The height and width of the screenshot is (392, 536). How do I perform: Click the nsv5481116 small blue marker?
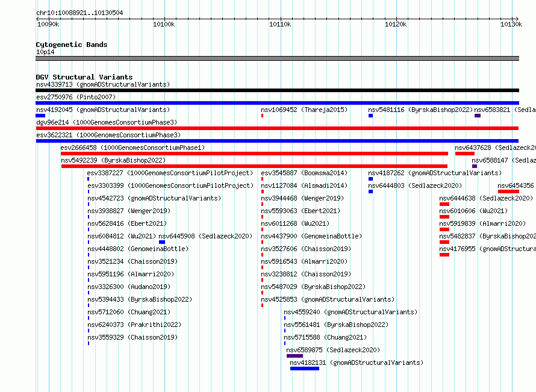(370, 116)
